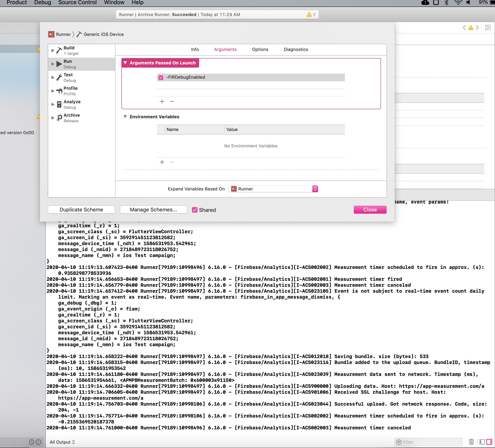Uncheck the -FIRDebugEnabled argument

click(x=161, y=77)
